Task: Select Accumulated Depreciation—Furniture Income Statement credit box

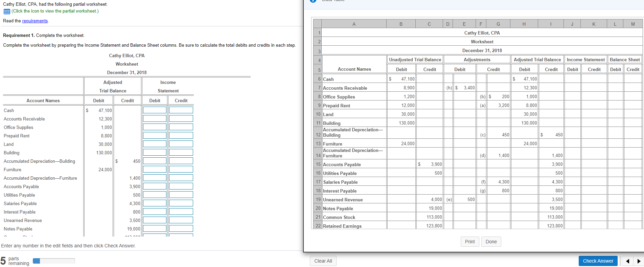Action: click(181, 178)
